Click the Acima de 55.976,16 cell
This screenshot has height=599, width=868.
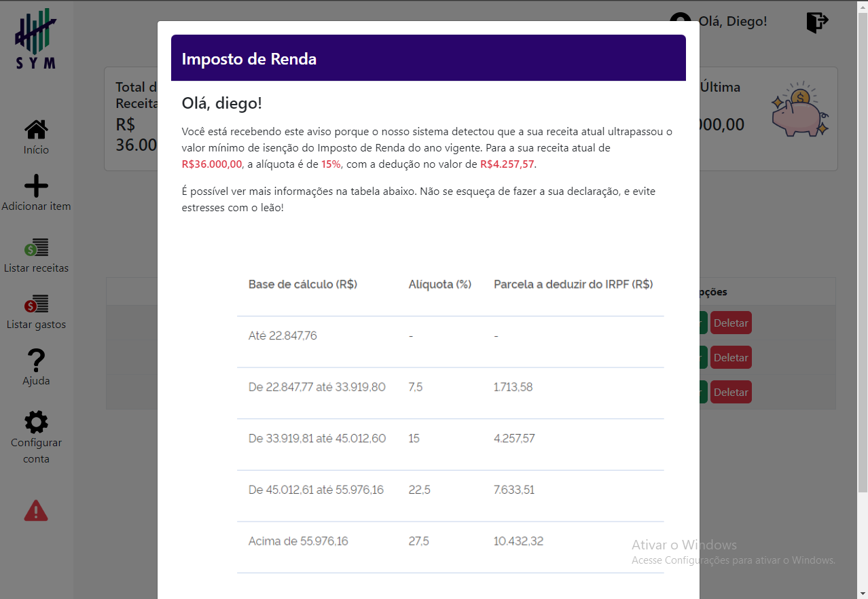point(298,541)
